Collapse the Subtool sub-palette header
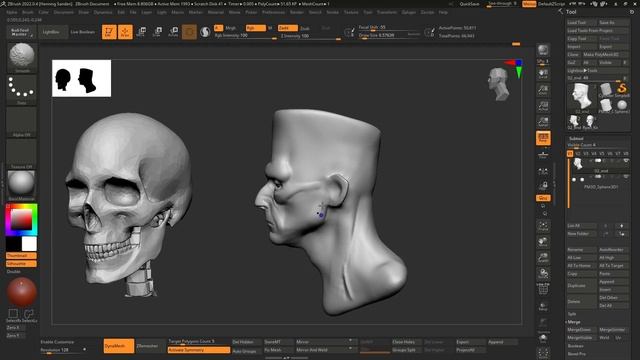 (576, 138)
